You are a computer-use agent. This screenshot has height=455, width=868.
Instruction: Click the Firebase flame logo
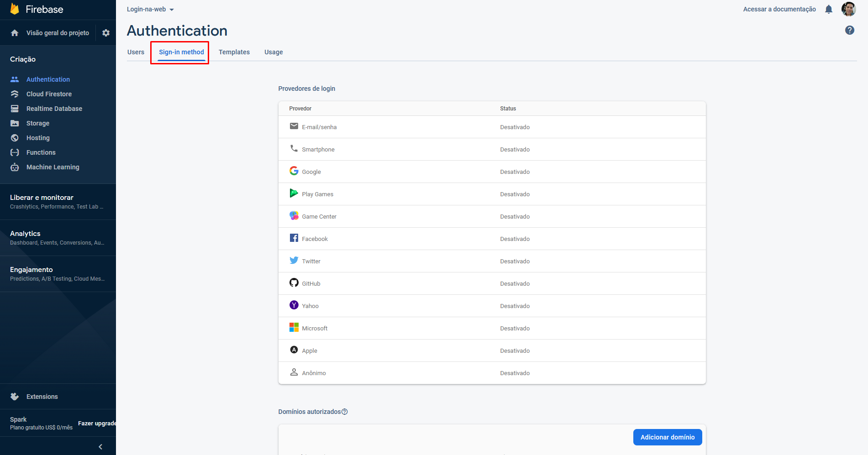(15, 9)
